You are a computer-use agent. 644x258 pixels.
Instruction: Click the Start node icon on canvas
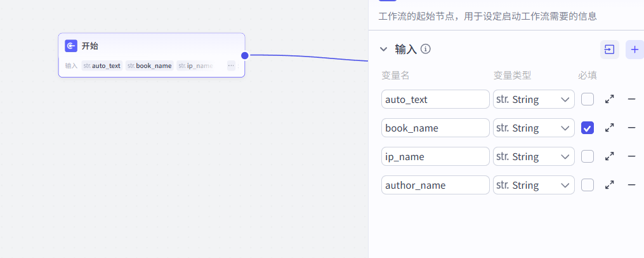[x=71, y=46]
